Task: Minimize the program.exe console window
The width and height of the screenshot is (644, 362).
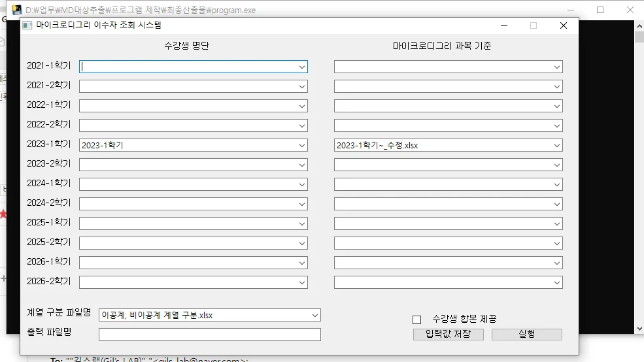Action: coord(571,10)
